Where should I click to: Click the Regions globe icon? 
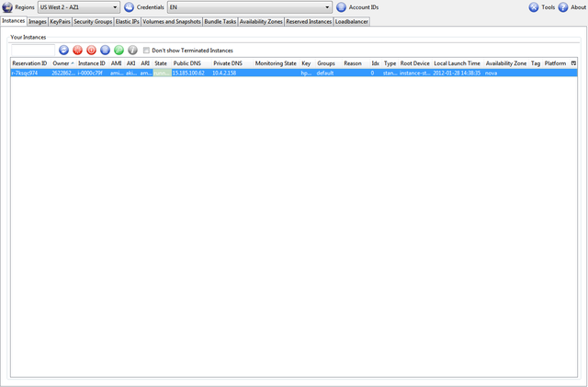[x=7, y=7]
